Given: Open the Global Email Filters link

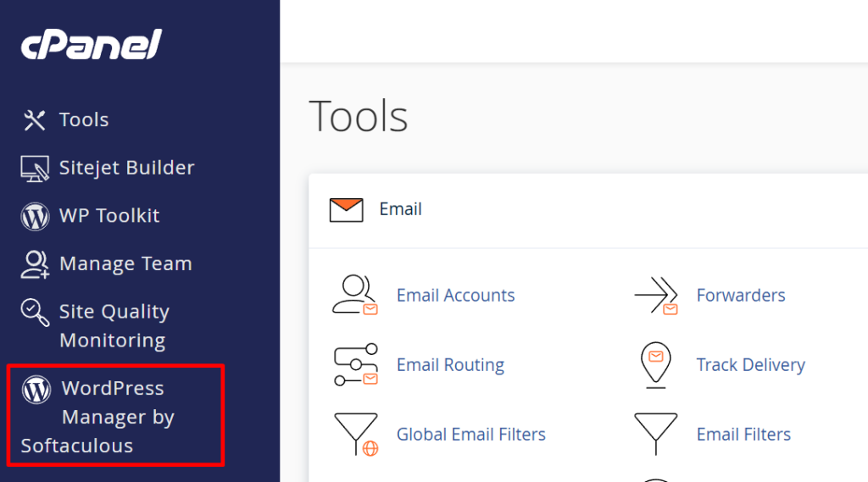Looking at the screenshot, I should coord(471,435).
